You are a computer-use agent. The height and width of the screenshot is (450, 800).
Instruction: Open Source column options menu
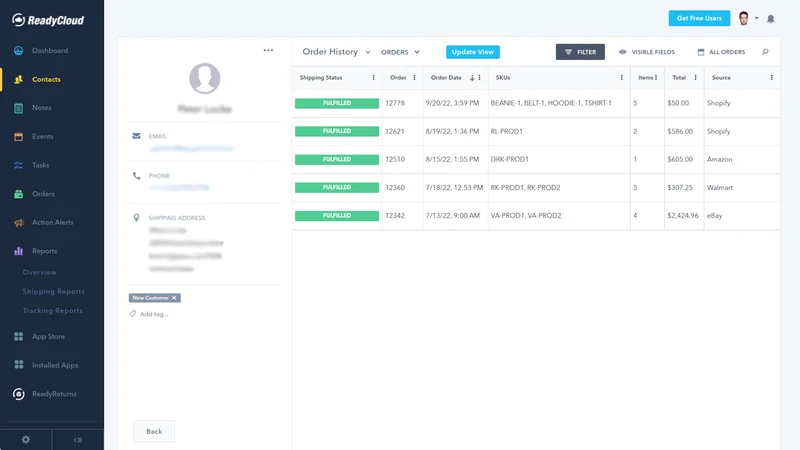(x=771, y=78)
